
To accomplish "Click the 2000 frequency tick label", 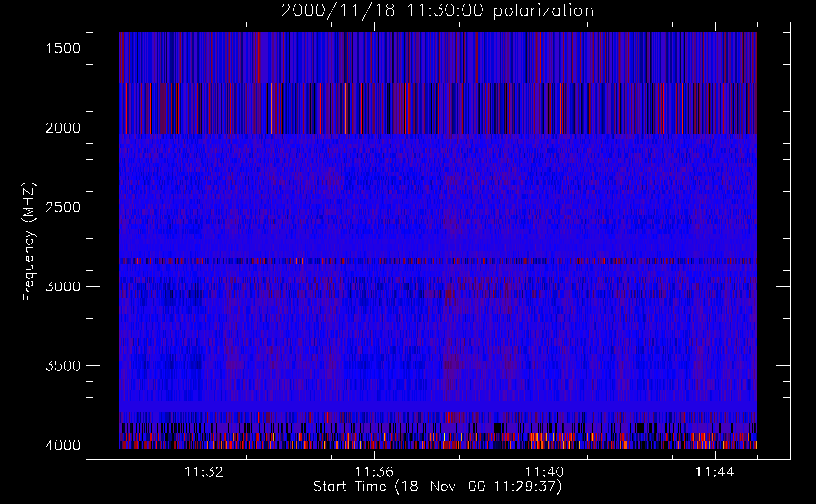I will pyautogui.click(x=63, y=128).
